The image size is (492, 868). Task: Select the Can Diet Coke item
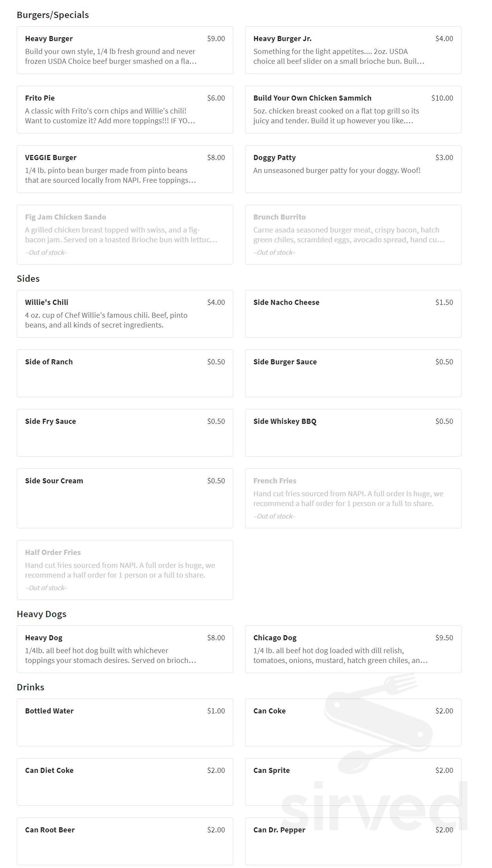click(x=125, y=782)
